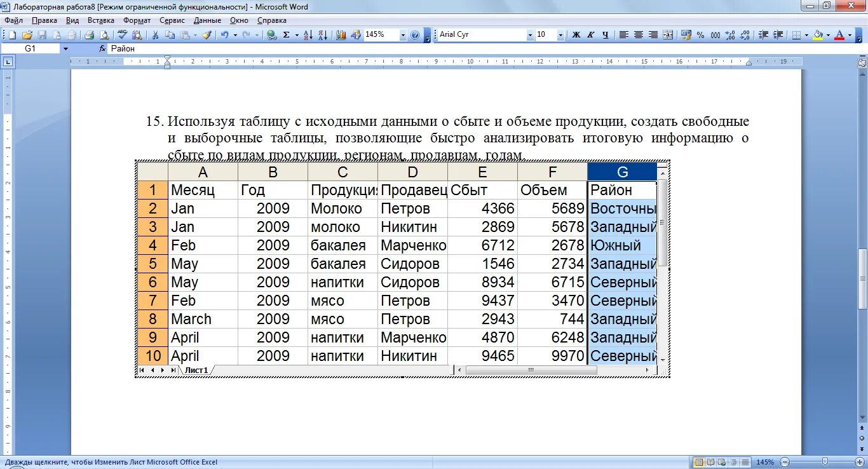This screenshot has height=469, width=868.
Task: Select the Лист1 sheet tab
Action: 196,370
